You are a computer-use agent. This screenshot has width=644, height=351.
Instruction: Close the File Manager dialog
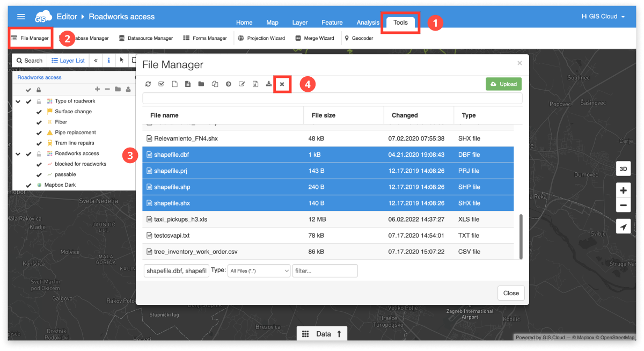(x=510, y=293)
